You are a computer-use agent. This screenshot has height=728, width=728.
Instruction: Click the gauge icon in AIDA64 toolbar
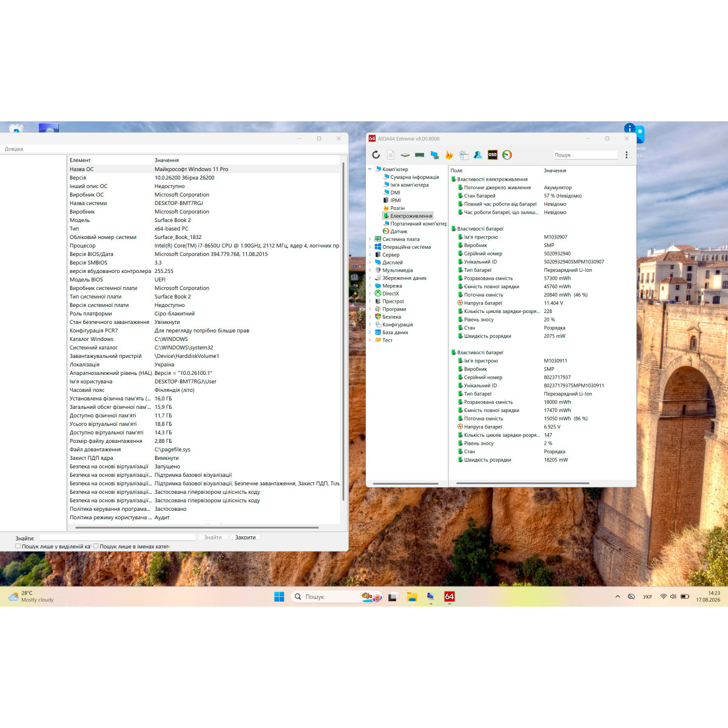tap(507, 155)
